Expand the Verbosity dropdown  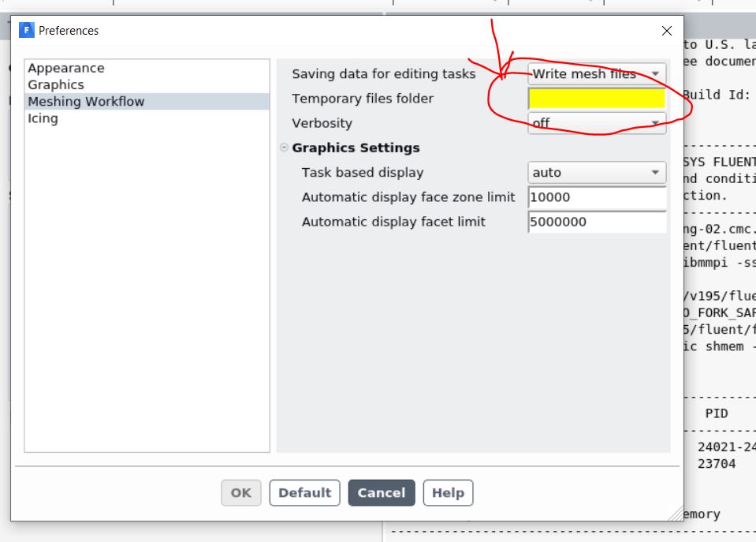click(x=596, y=123)
